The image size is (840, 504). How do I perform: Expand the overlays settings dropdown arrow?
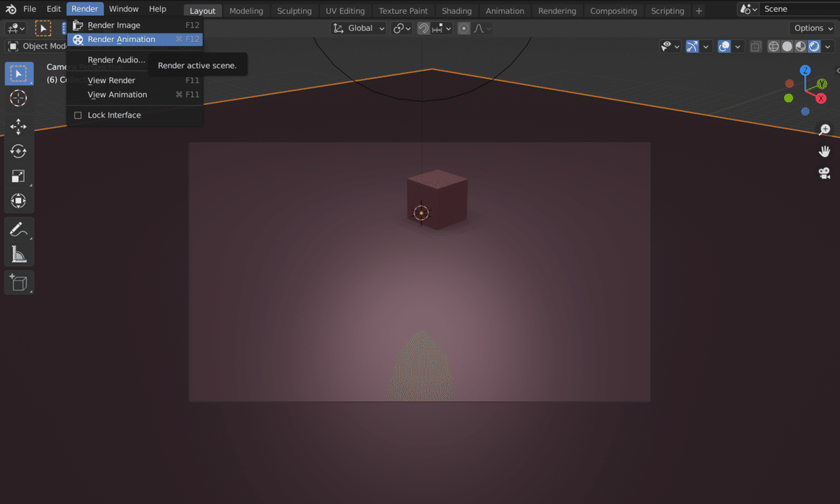[738, 46]
